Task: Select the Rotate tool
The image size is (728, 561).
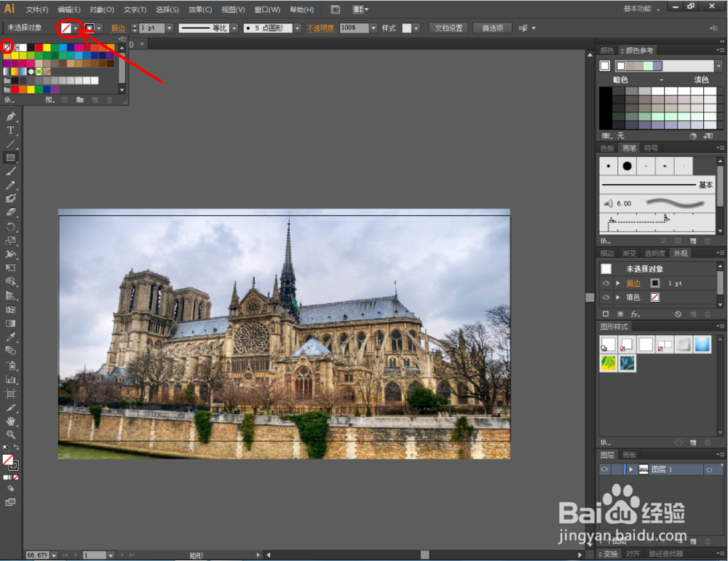Action: [x=10, y=227]
